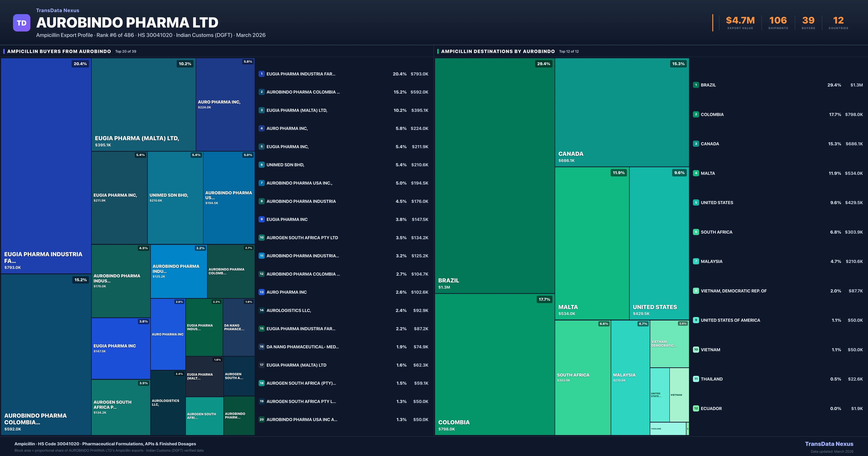Screen dimensions: 868x456
Task: Select the COLOMBIA destination treemap block
Action: coord(494,364)
